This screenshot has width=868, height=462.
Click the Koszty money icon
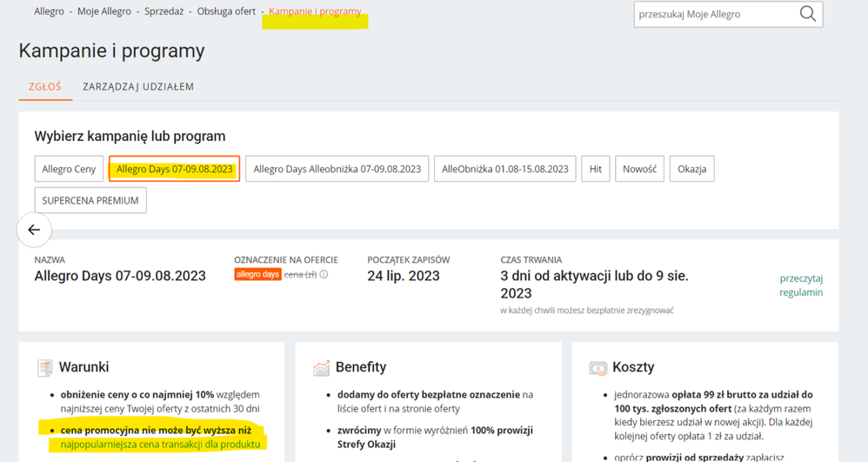598,368
